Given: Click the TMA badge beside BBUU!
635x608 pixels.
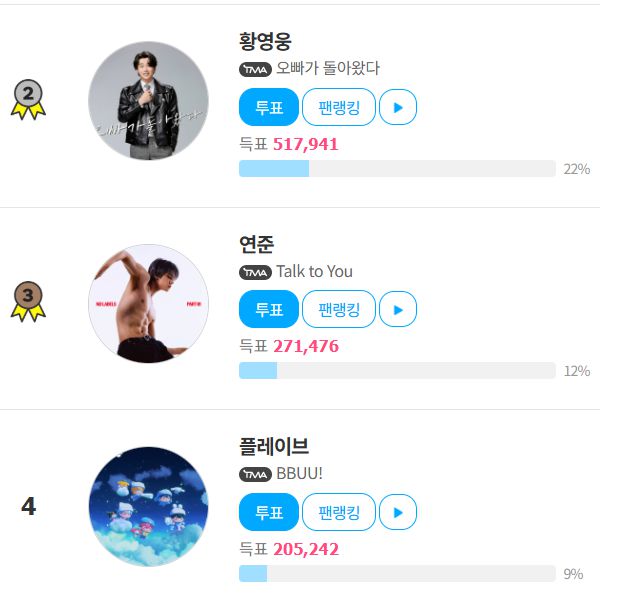Looking at the screenshot, I should click(x=255, y=474).
